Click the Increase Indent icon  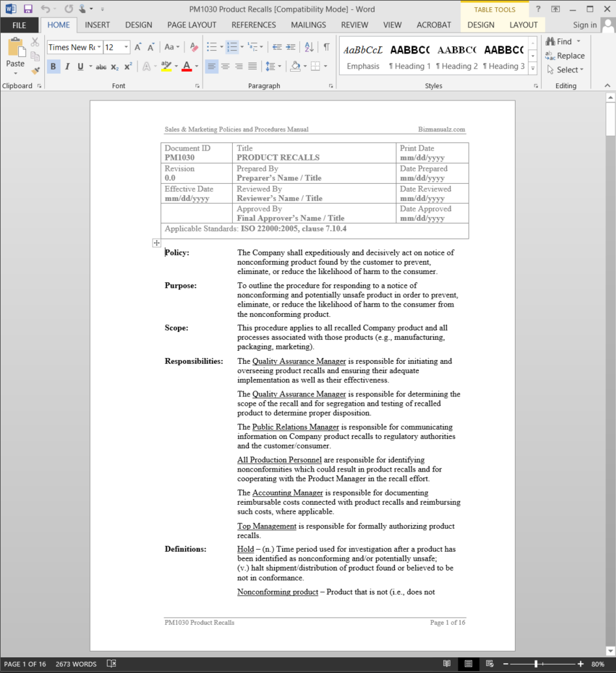[291, 47]
